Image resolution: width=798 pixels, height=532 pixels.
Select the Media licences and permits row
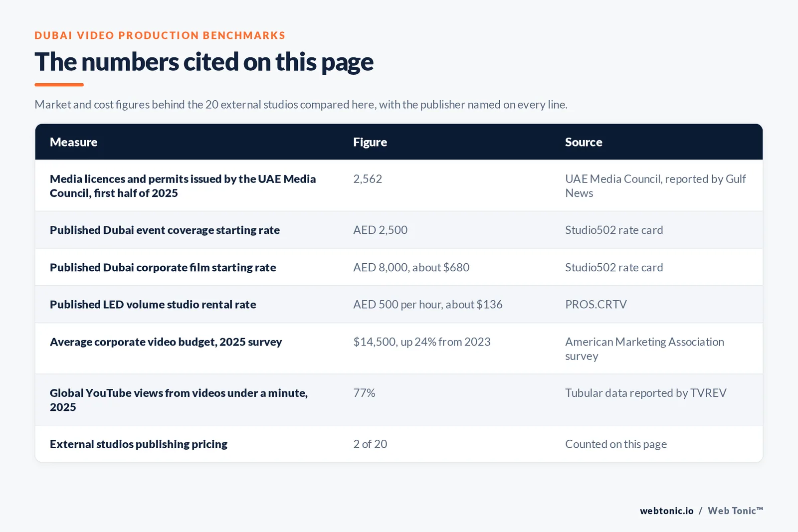(x=399, y=185)
